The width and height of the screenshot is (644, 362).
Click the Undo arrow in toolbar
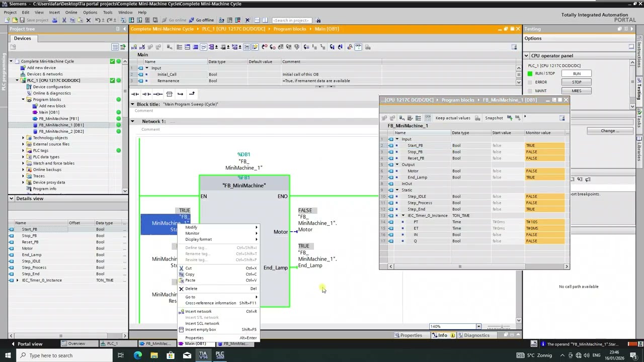coord(98,20)
